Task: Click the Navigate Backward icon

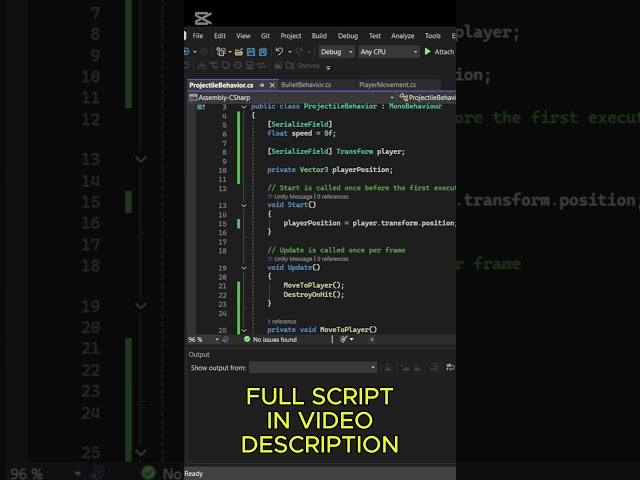Action: 187,52
